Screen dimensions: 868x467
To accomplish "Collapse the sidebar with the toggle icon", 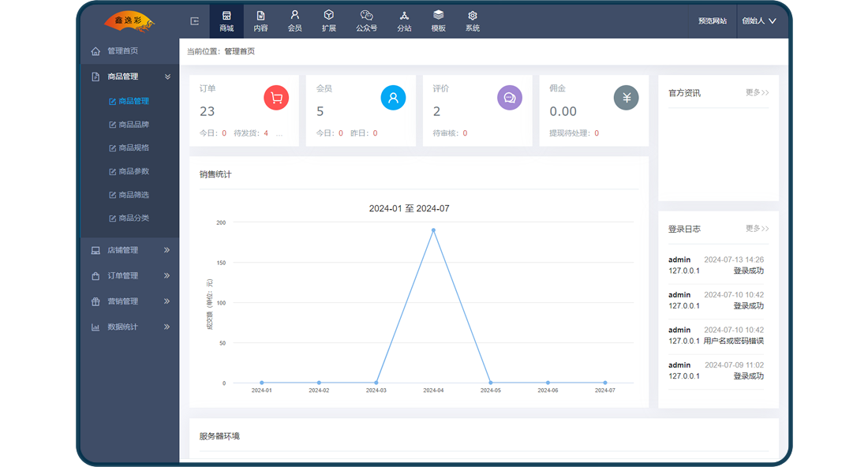I will pyautogui.click(x=195, y=21).
